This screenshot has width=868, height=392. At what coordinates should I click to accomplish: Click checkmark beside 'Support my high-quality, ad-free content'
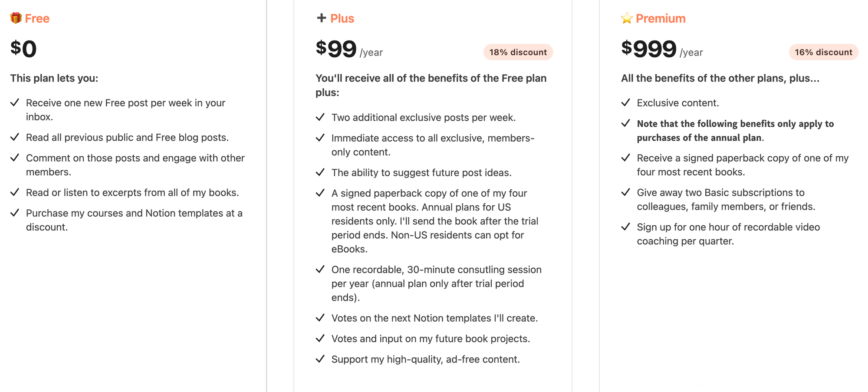coord(320,359)
